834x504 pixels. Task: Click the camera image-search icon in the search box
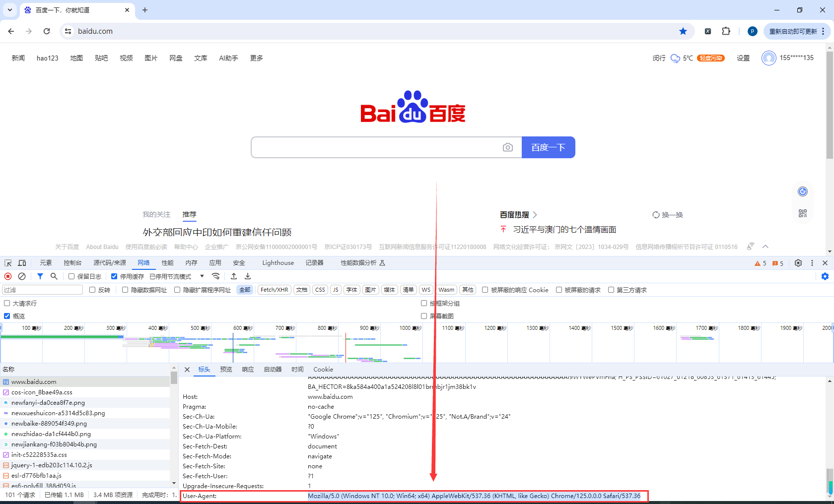[x=507, y=147]
